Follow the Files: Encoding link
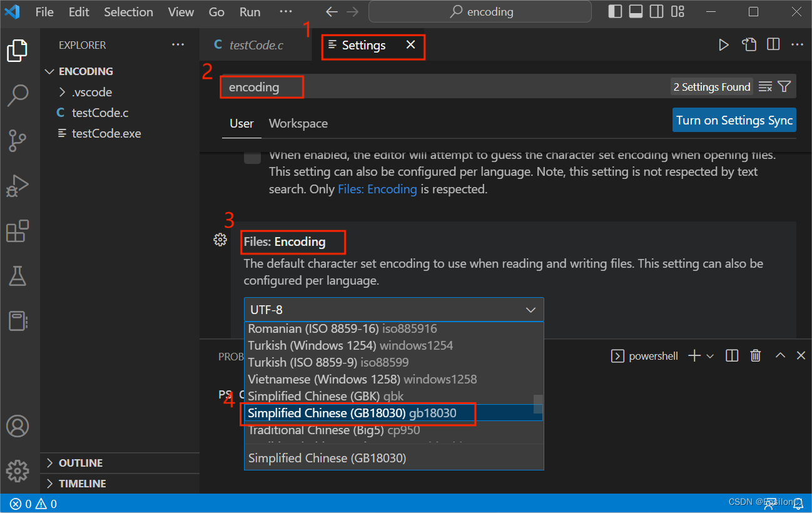812x513 pixels. (377, 189)
